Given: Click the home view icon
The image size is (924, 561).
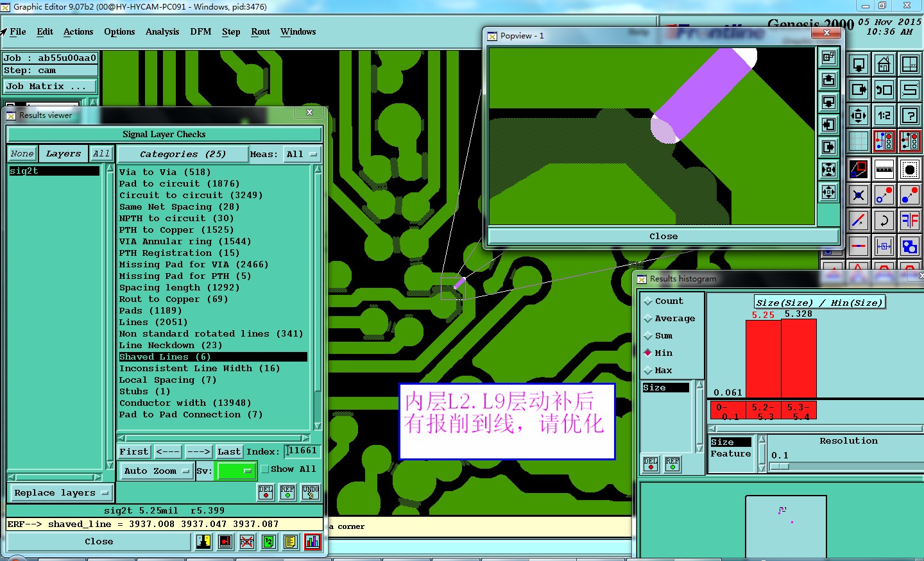Looking at the screenshot, I should [x=884, y=64].
